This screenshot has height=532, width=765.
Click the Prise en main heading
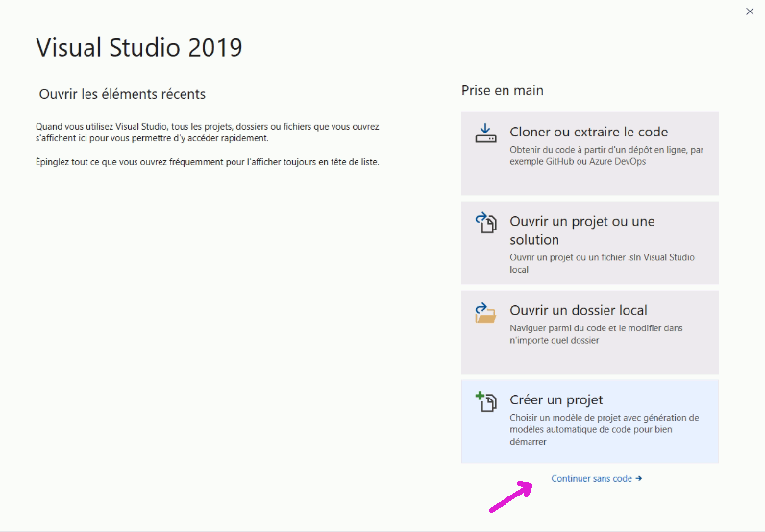pyautogui.click(x=502, y=90)
